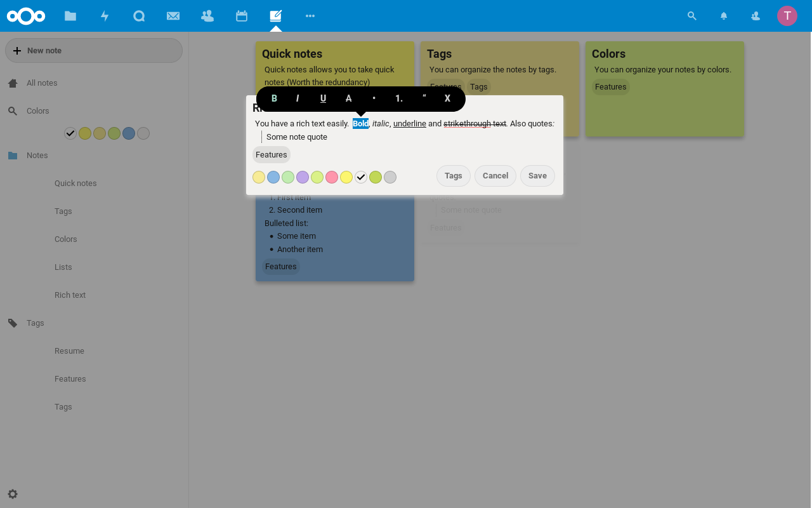Click the Cancel button in the editor
Viewport: 812px width, 508px height.
point(495,176)
